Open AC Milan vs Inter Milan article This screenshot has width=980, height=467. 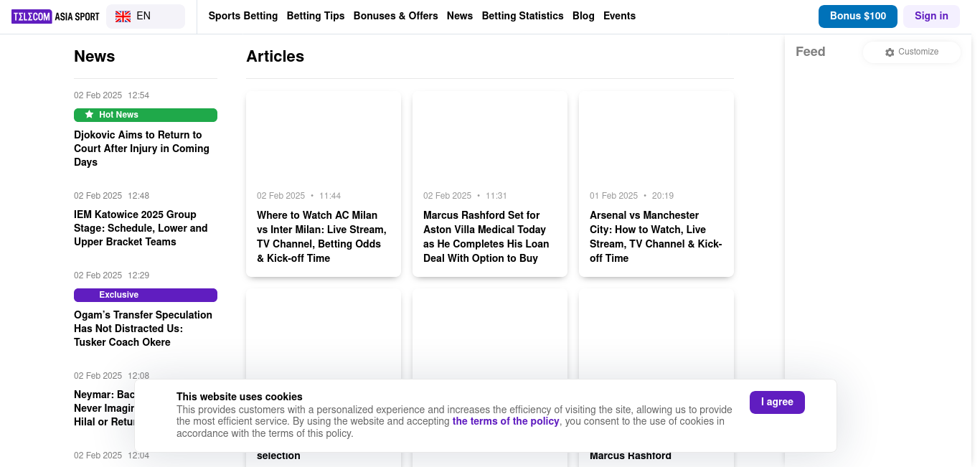click(321, 237)
